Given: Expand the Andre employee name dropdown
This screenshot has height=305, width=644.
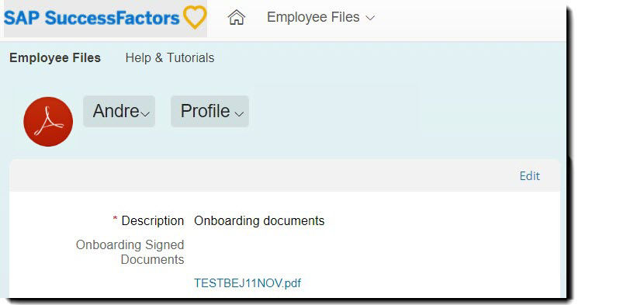Looking at the screenshot, I should [x=119, y=112].
